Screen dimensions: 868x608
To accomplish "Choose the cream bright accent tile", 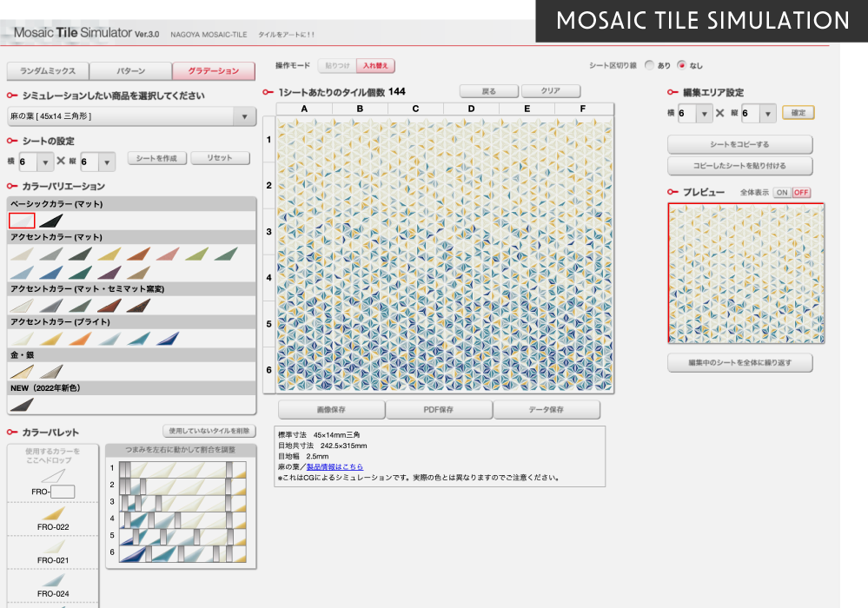I will click(x=22, y=339).
